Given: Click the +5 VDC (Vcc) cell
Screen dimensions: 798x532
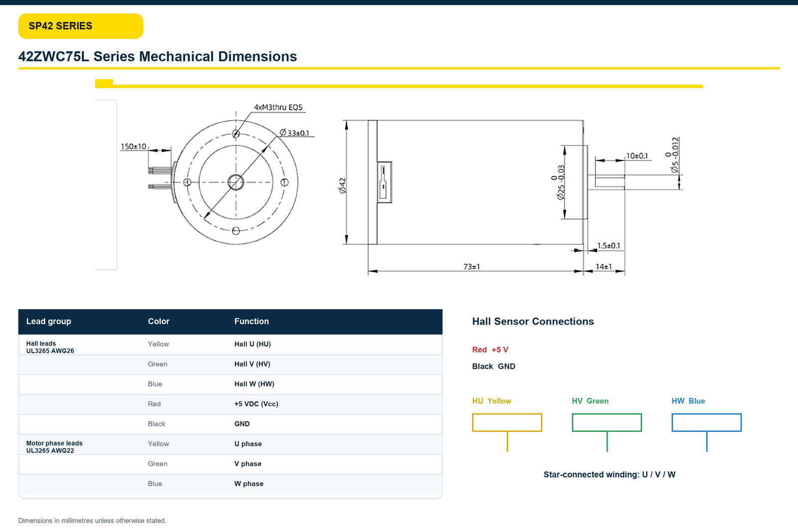Looking at the screenshot, I should (256, 404).
